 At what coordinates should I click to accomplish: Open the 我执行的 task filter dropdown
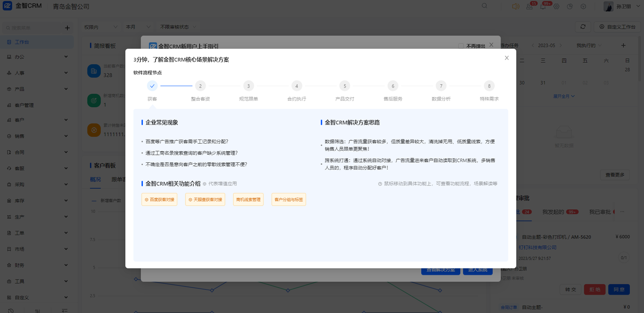tap(589, 45)
